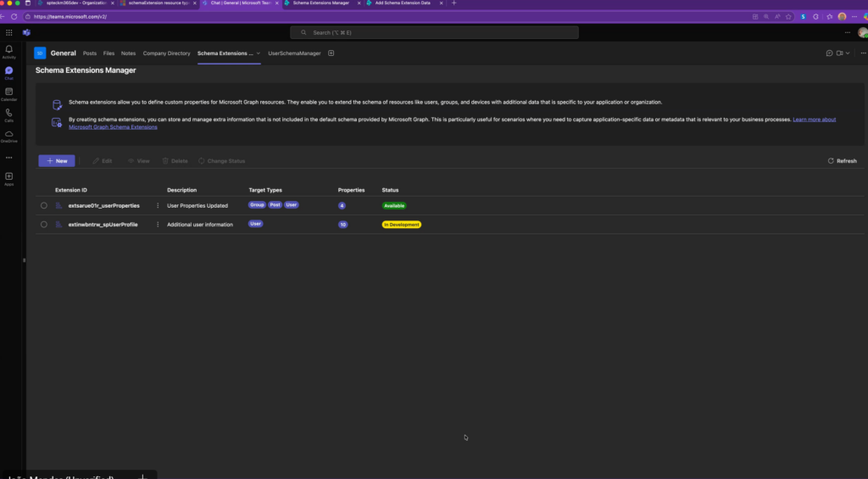Reload the page in browser toolbar

[14, 17]
